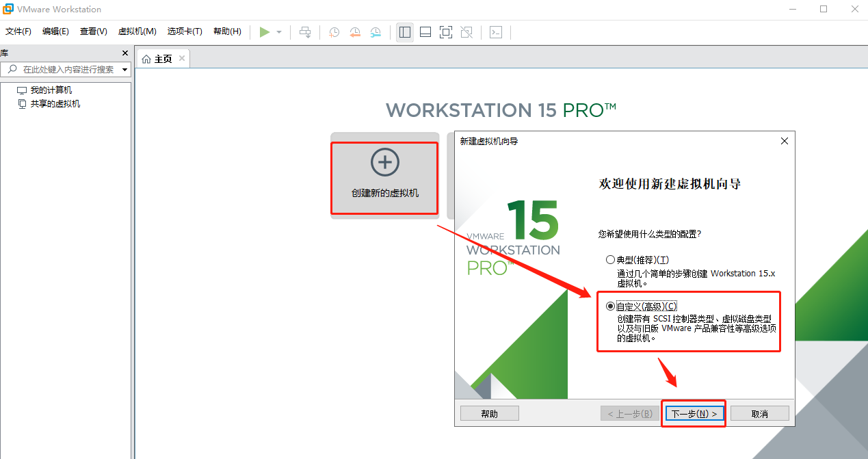Viewport: 868px width, 459px height.
Task: Select 我的计算机 in the library tree
Action: [51, 90]
